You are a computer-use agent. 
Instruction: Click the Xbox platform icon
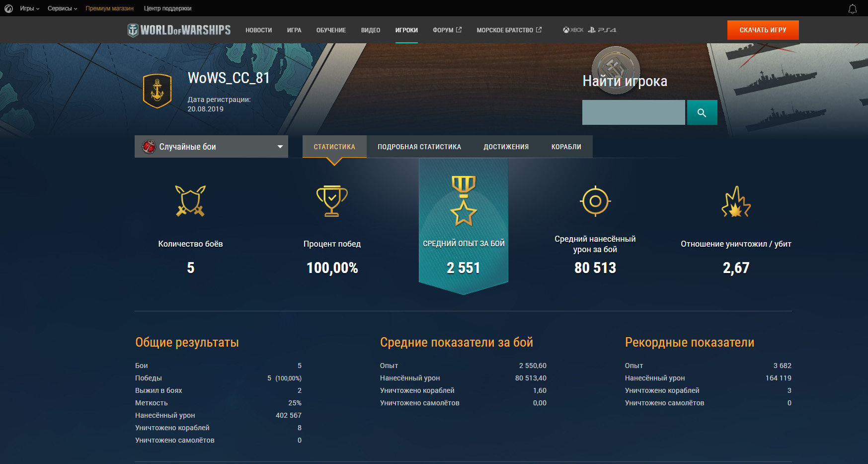(573, 30)
